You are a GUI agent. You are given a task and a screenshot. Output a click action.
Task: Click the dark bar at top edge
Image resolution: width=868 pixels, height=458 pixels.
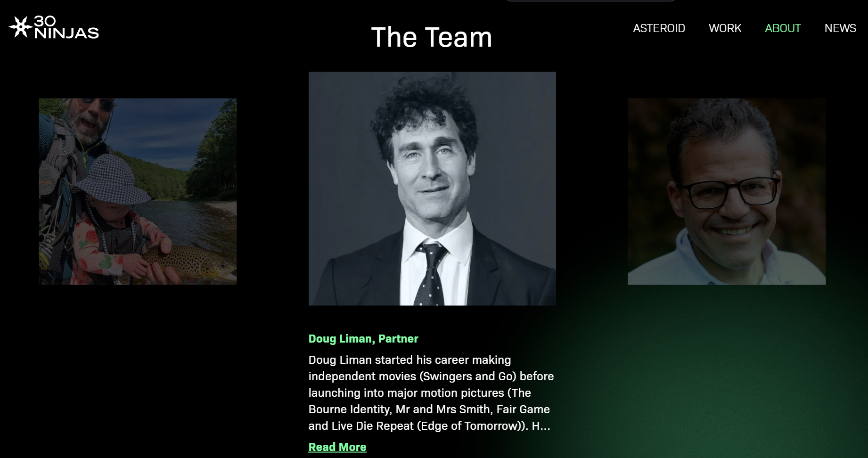click(591, 0)
